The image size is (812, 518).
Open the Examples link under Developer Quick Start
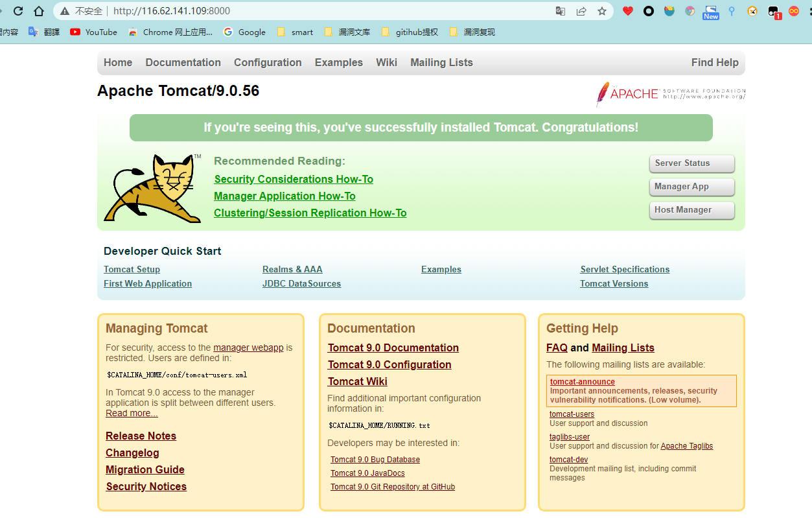(441, 269)
